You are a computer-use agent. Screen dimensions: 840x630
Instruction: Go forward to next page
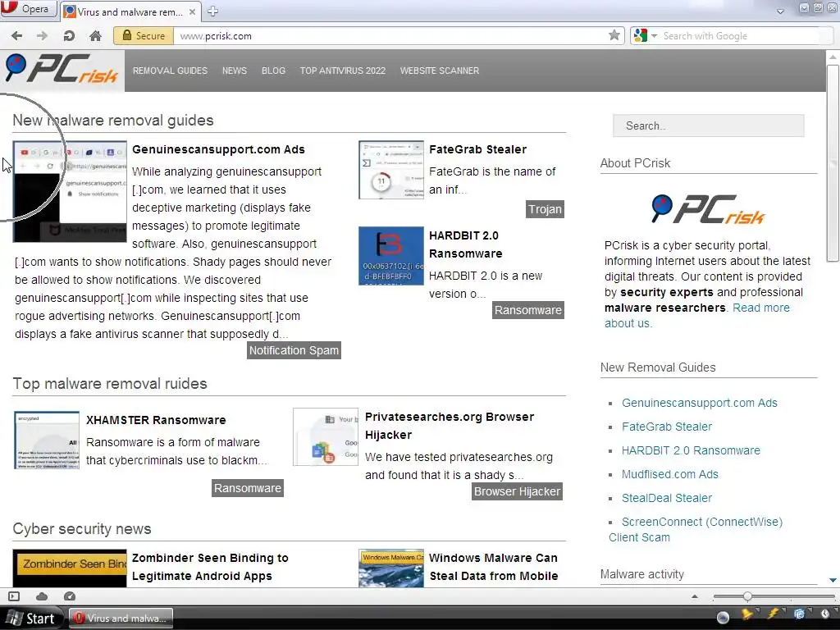[x=43, y=36]
